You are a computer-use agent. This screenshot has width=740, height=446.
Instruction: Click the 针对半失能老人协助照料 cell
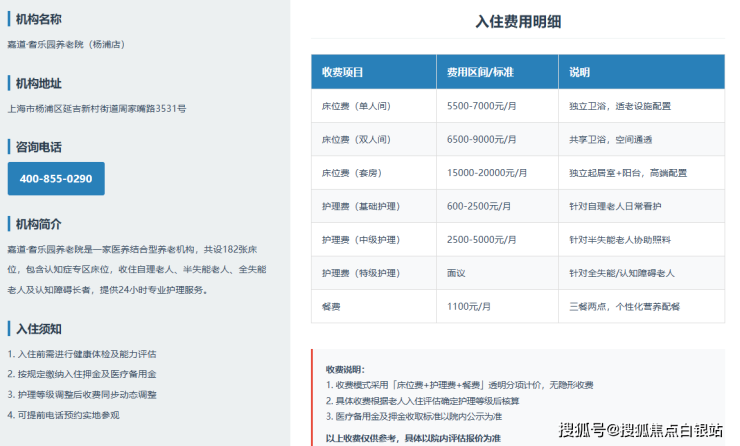point(641,240)
